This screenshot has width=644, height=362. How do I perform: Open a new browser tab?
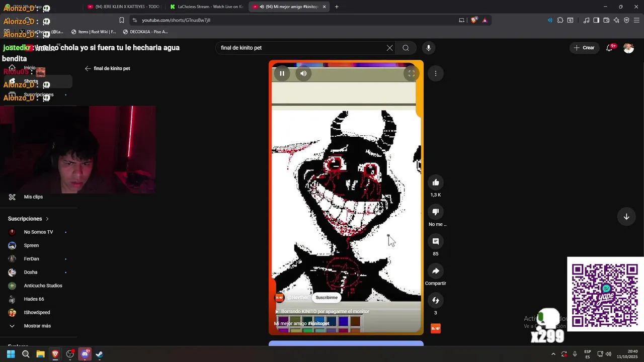click(x=337, y=7)
